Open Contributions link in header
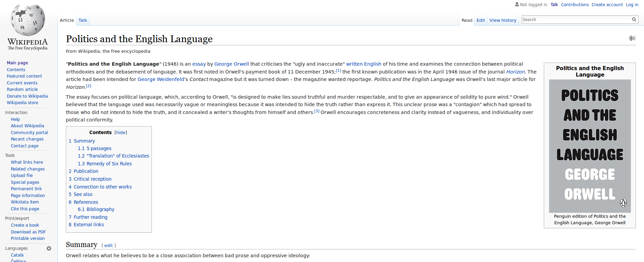 coord(575,4)
